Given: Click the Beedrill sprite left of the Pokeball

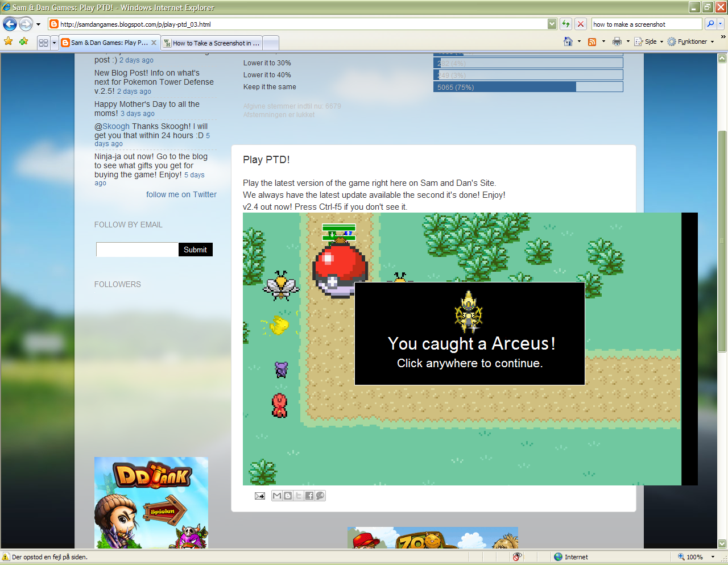Looking at the screenshot, I should point(281,285).
